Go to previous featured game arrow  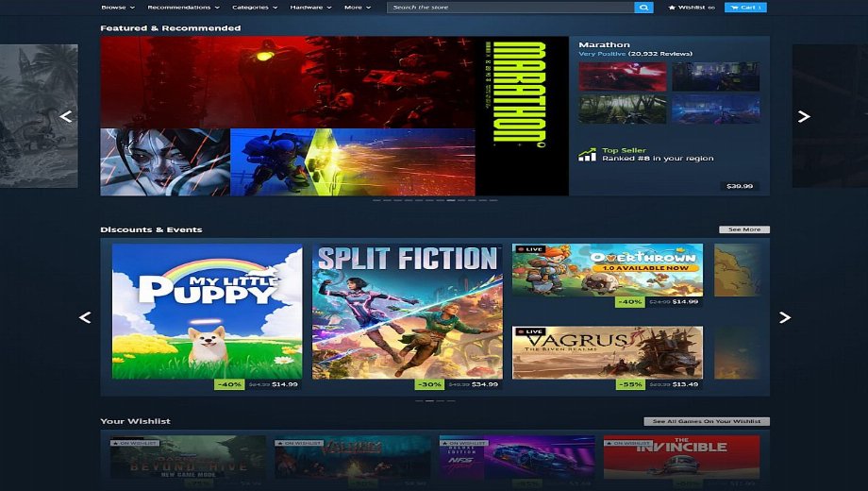(x=66, y=117)
